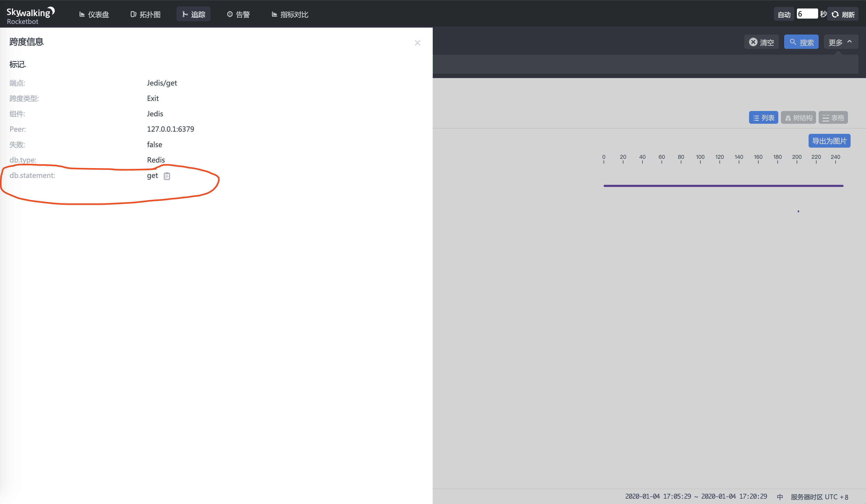Select the 追踪 trace tab
866x504 pixels.
pyautogui.click(x=194, y=14)
